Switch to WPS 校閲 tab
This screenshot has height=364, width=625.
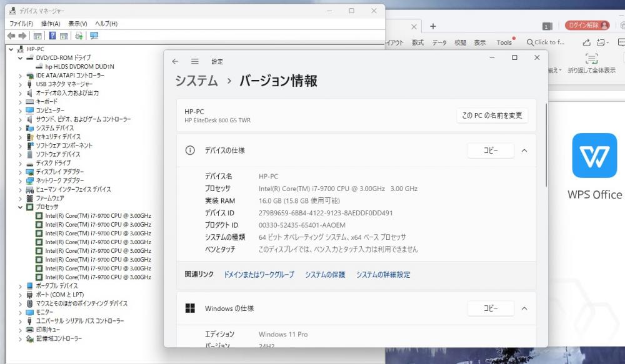click(461, 42)
